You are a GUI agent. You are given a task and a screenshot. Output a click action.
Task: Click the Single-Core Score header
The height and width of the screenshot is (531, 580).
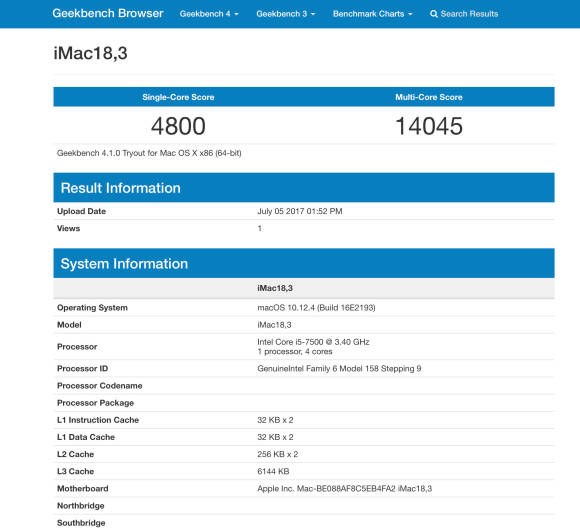coord(178,97)
